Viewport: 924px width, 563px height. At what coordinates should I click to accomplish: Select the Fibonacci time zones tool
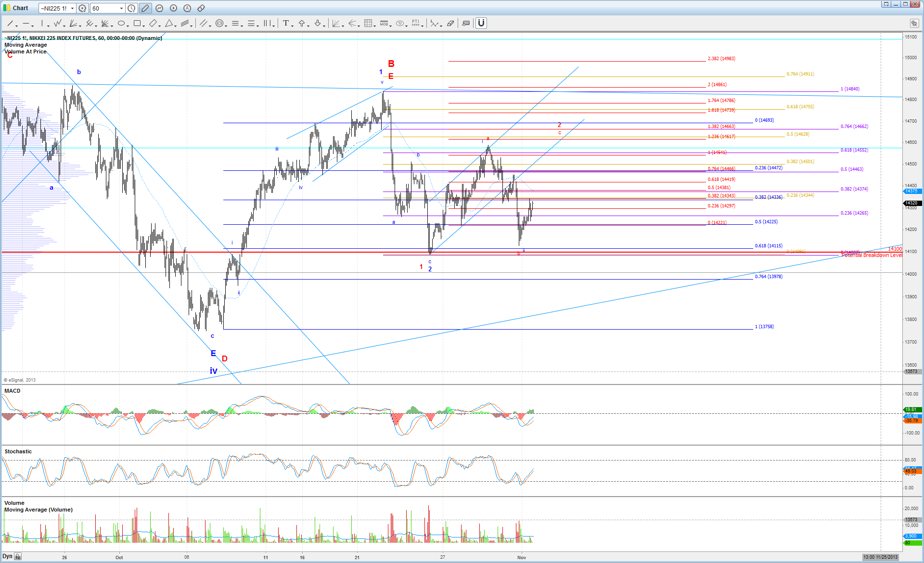[267, 23]
